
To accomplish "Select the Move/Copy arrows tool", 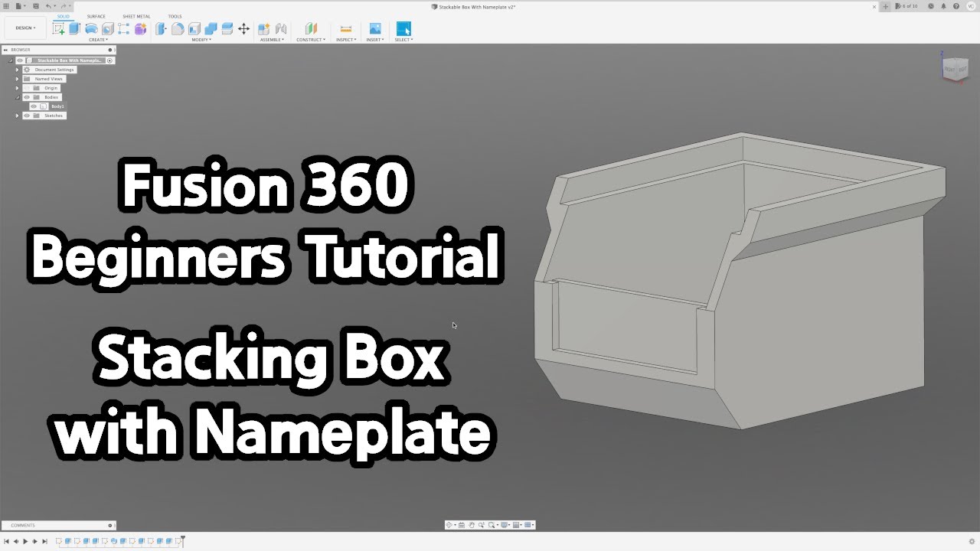I will click(243, 29).
